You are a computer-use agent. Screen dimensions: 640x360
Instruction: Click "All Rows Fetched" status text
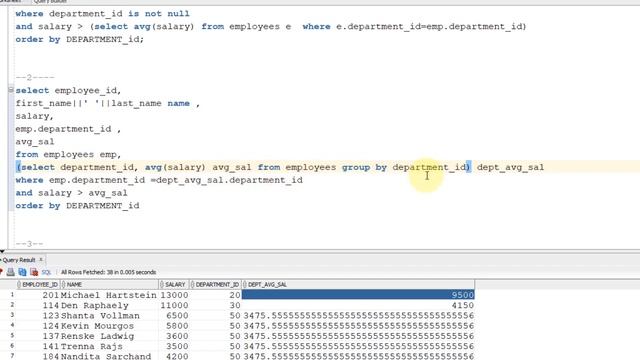108,272
